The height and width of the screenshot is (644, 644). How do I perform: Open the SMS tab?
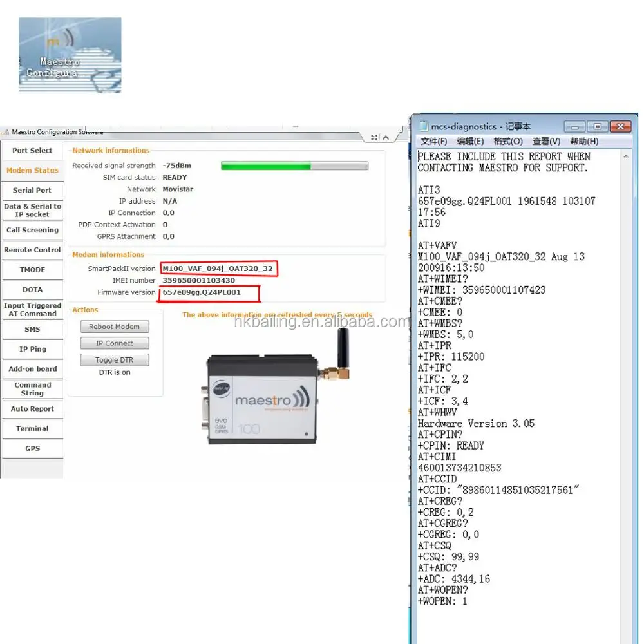32,329
